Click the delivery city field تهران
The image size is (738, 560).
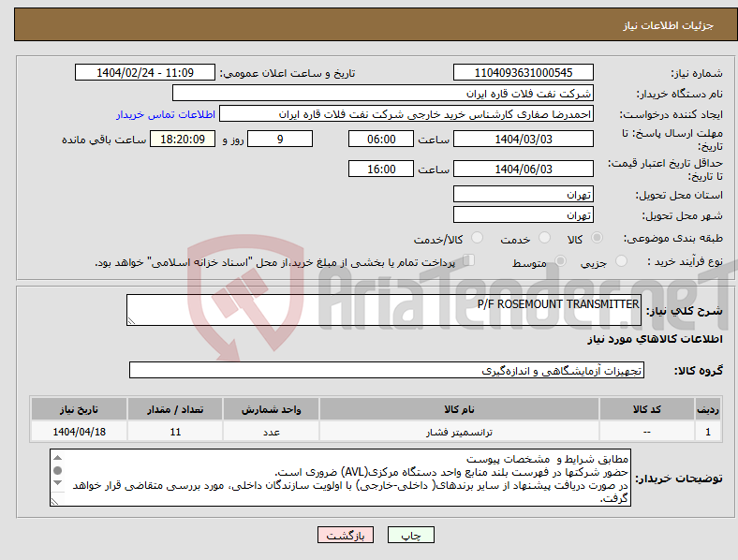pos(523,214)
